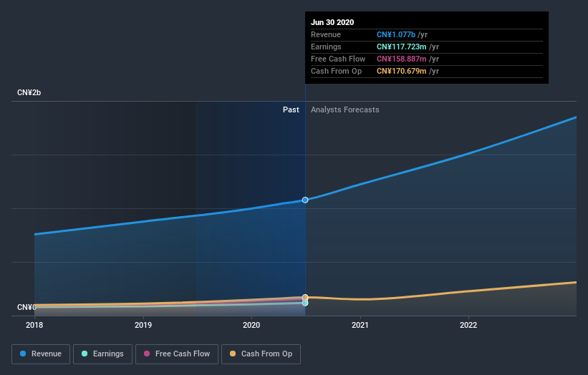Select the 2020 x-axis label
The height and width of the screenshot is (375, 588).
click(x=251, y=325)
